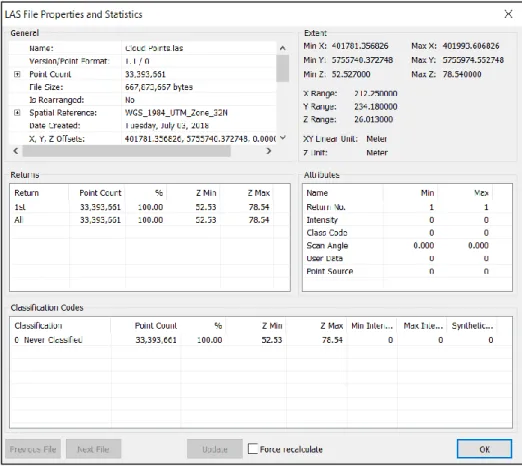Select the Date Created row
Image resolution: width=522 pixels, height=466 pixels.
[143, 126]
